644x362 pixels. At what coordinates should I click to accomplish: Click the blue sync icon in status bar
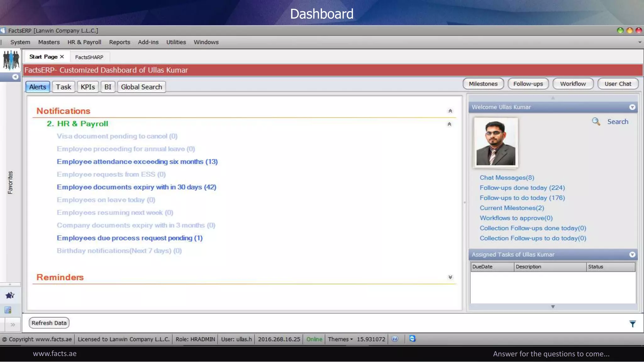click(412, 339)
